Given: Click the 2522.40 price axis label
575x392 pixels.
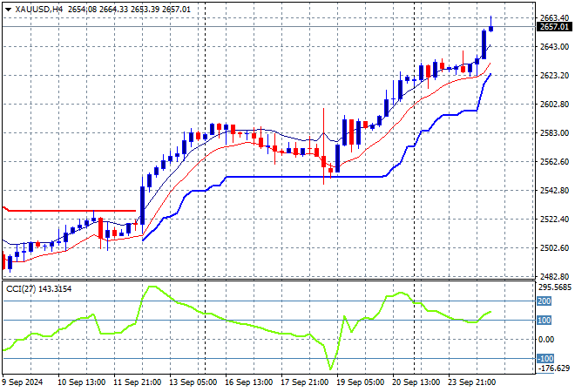Looking at the screenshot, I should coord(554,220).
